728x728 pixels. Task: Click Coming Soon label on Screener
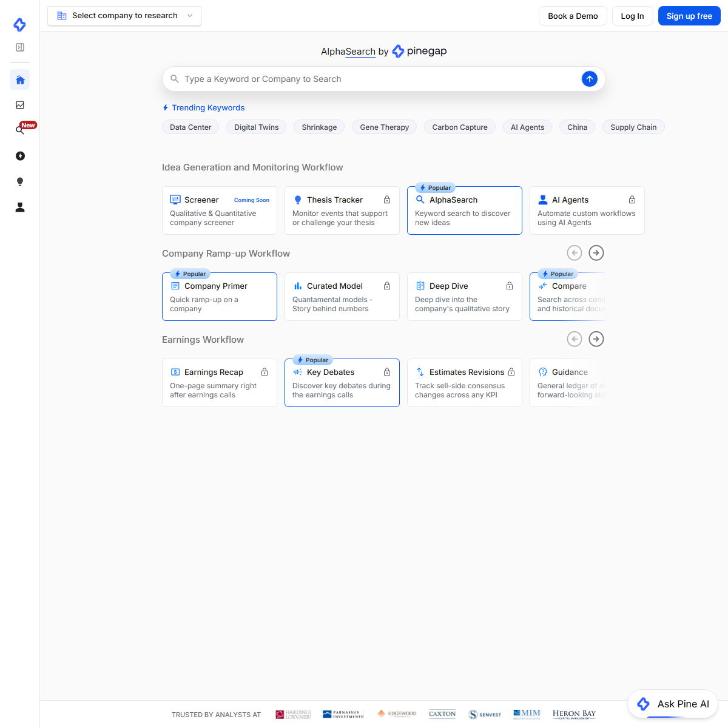click(252, 200)
